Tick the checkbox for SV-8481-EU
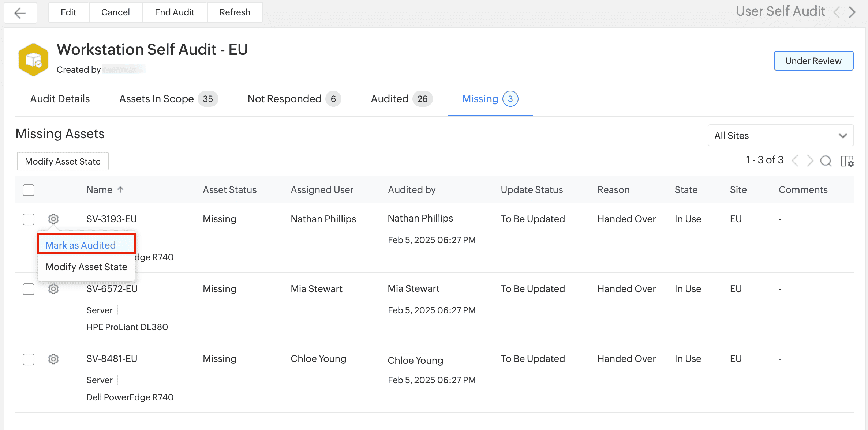The height and width of the screenshot is (430, 868). [29, 359]
